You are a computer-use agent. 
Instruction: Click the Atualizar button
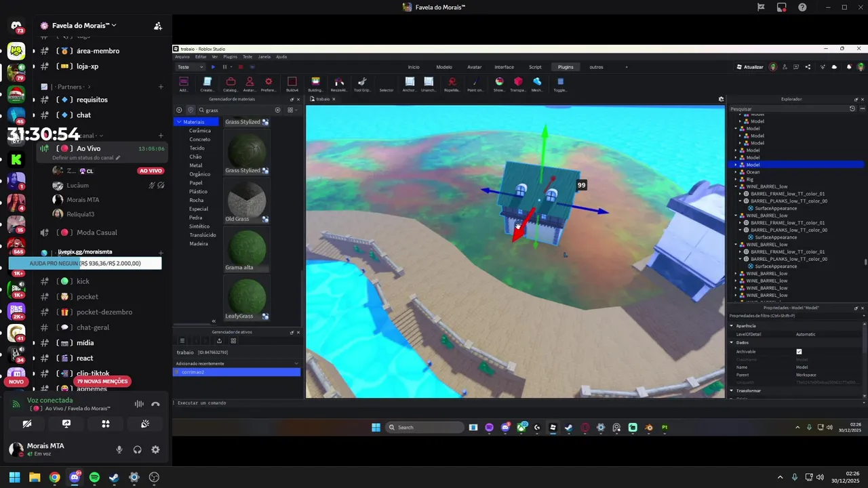750,67
